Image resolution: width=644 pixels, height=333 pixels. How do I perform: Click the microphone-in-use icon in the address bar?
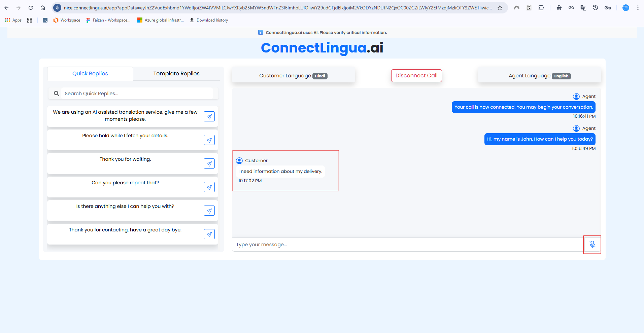pyautogui.click(x=57, y=8)
